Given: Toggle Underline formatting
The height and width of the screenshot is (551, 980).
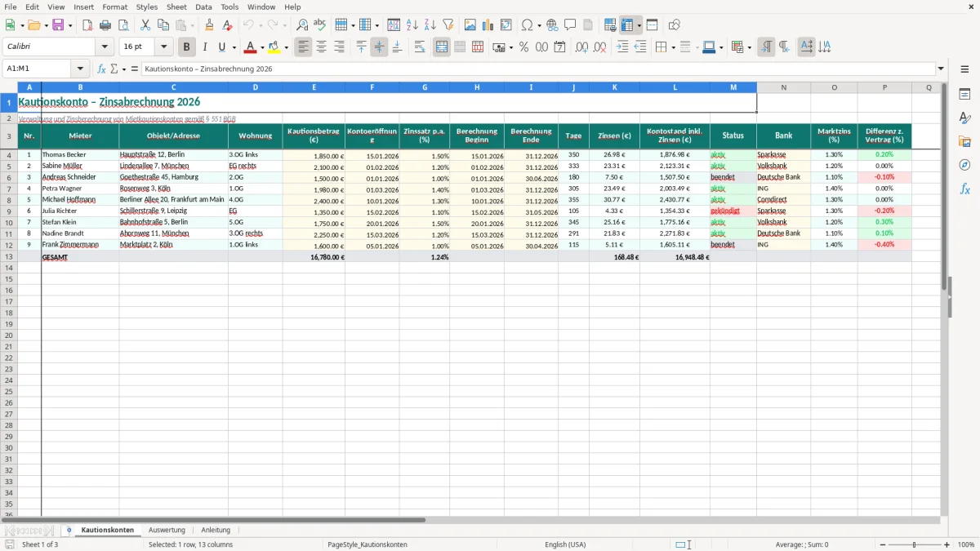Looking at the screenshot, I should pos(222,47).
